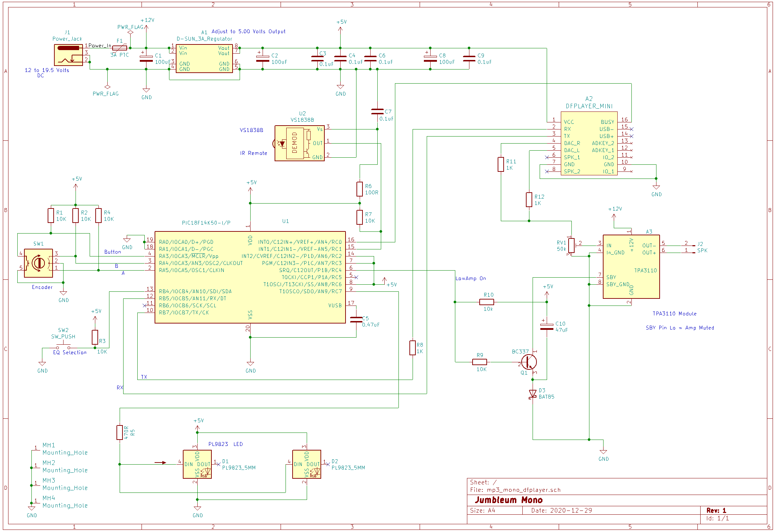Select resistor R4 10K symbol
Viewport: 774px width, 532px height.
click(98, 216)
